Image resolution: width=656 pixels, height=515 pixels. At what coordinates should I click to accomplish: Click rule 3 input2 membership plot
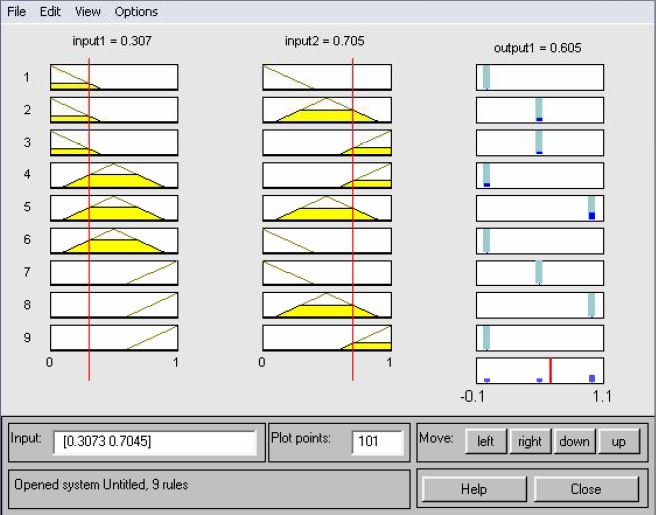(x=327, y=142)
